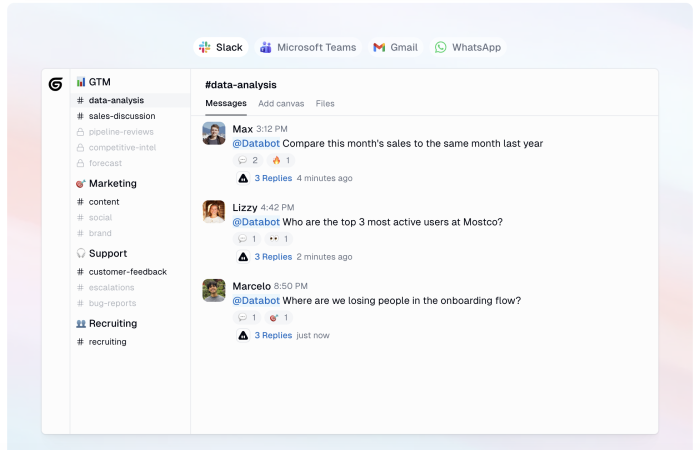Switch to the Gmail platform tab
Viewport: 700px width, 450px height.
[x=395, y=47]
